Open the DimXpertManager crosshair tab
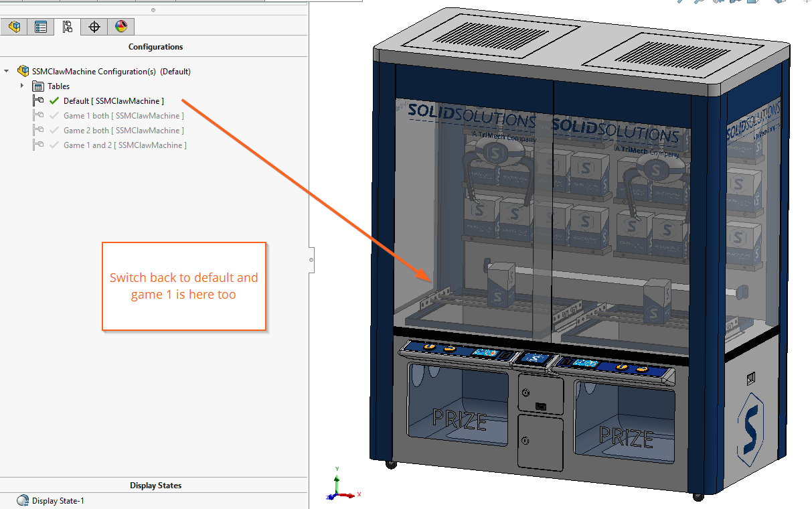 pyautogui.click(x=94, y=27)
